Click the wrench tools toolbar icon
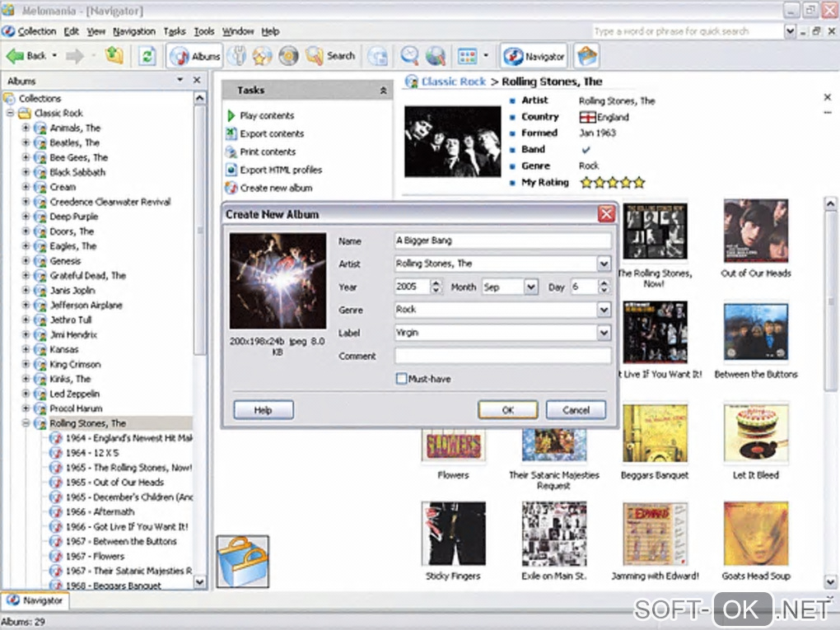This screenshot has height=630, width=840. coord(236,56)
